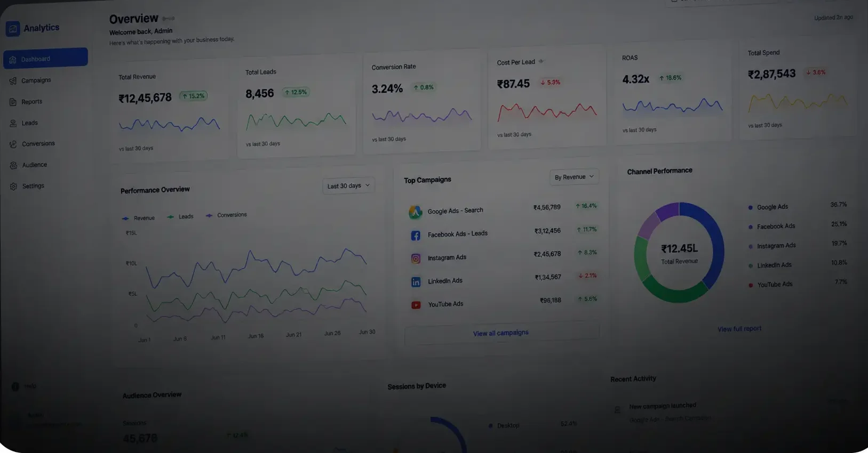Click the "2.1%" LinkedIn decline value
The width and height of the screenshot is (868, 453).
click(587, 276)
